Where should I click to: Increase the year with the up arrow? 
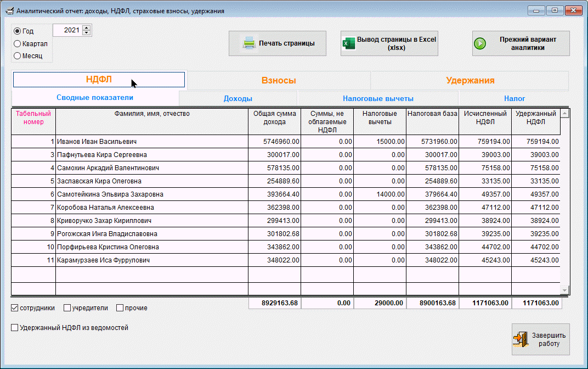tap(86, 27)
